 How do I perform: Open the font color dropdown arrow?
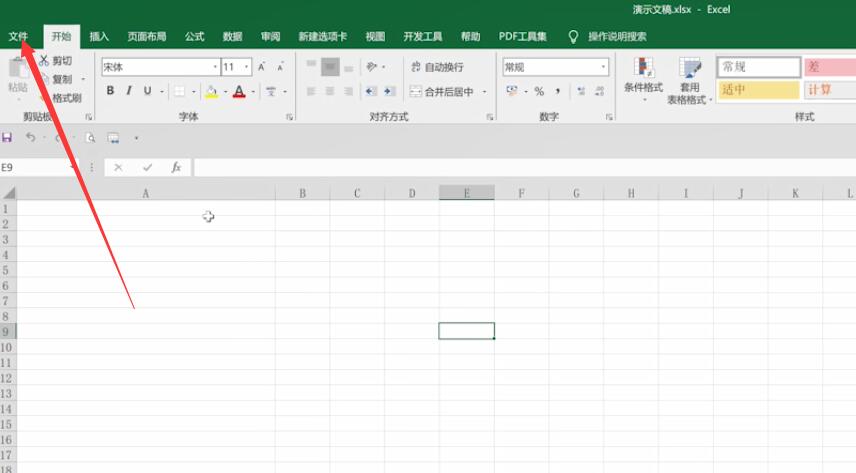tap(253, 92)
